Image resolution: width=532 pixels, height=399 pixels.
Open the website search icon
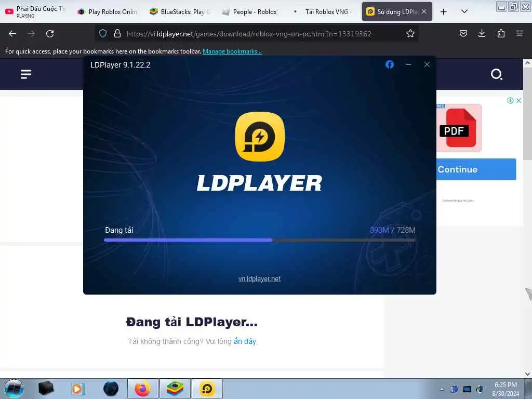496,74
